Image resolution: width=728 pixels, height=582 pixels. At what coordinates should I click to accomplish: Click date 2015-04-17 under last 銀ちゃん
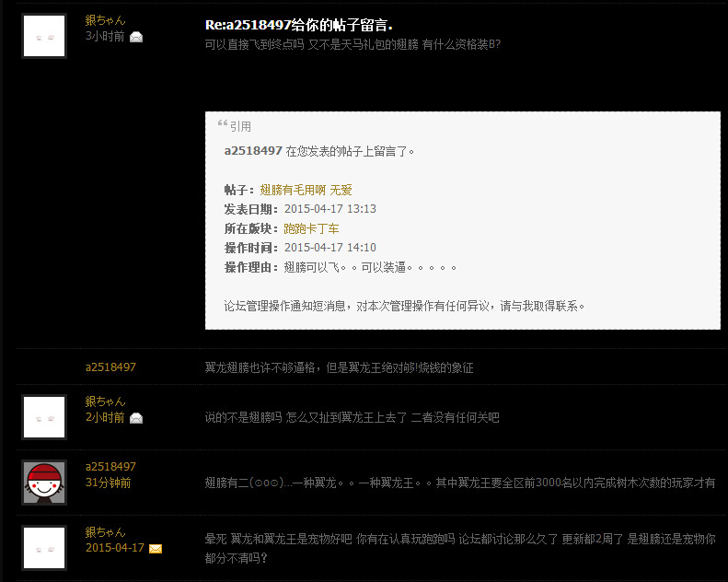click(115, 548)
